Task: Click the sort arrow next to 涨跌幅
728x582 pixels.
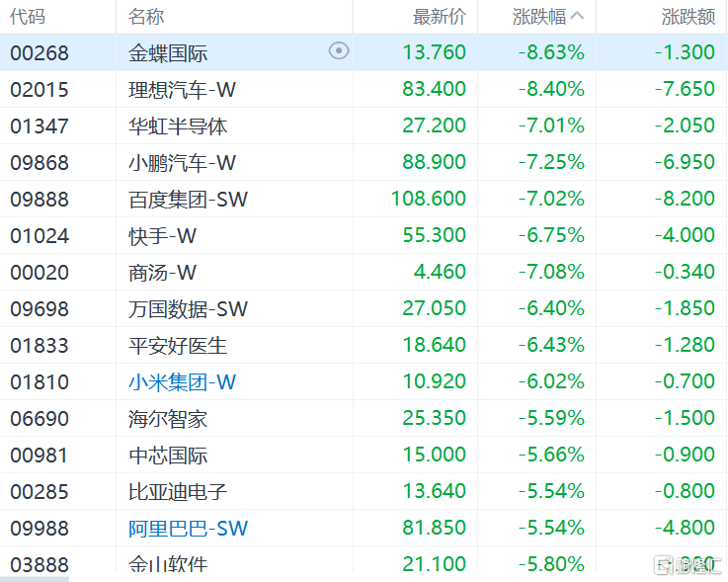Action: click(x=578, y=16)
